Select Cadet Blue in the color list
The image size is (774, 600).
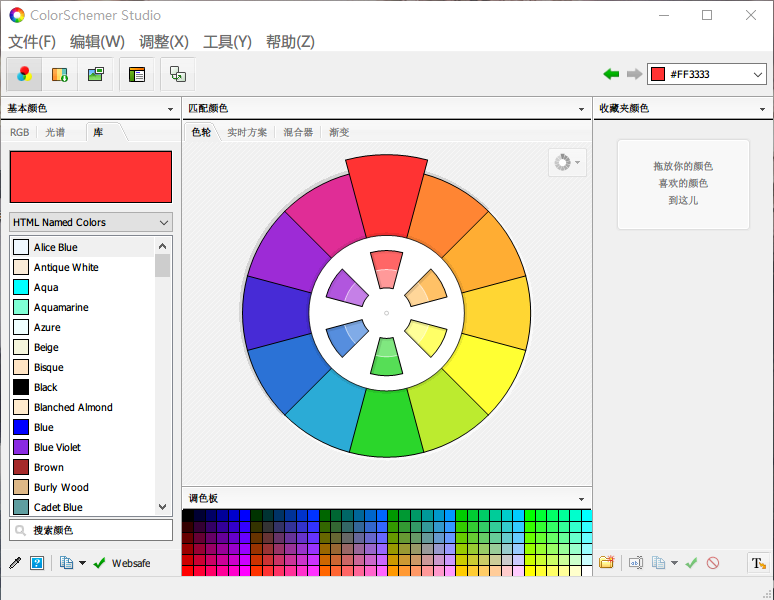click(x=82, y=507)
